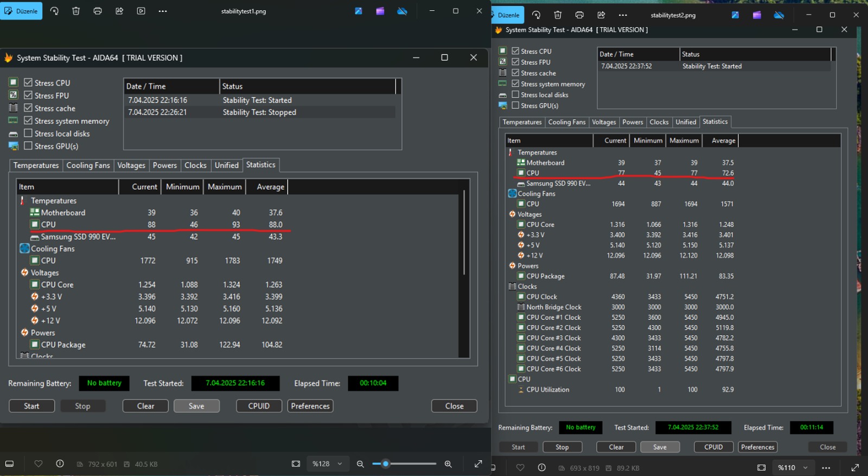Open Preferences in the right stability test

(x=757, y=447)
